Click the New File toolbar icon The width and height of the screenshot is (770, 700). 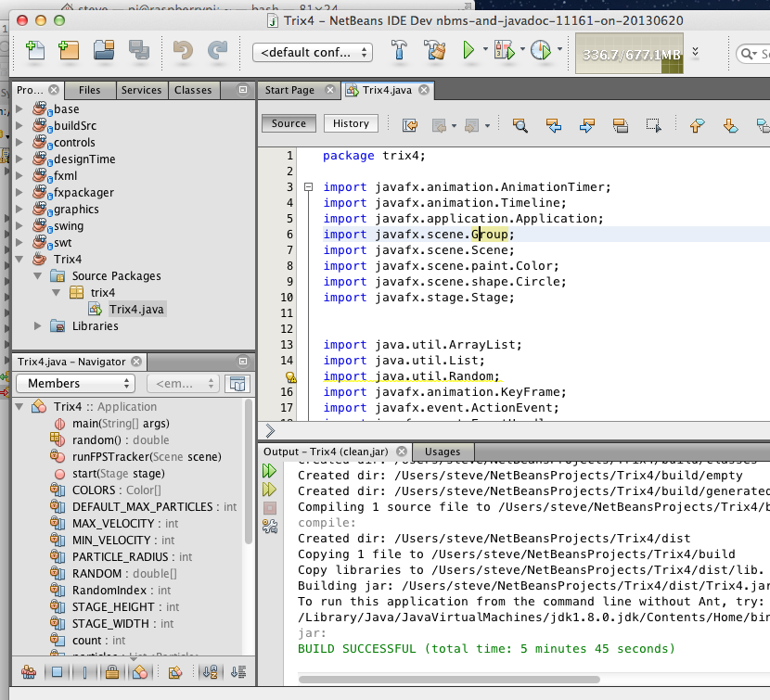point(36,51)
